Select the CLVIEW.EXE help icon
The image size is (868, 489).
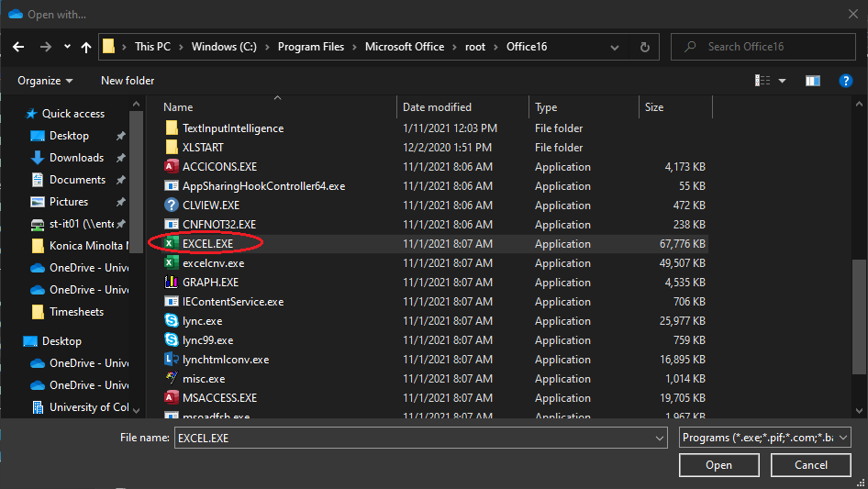tap(172, 206)
